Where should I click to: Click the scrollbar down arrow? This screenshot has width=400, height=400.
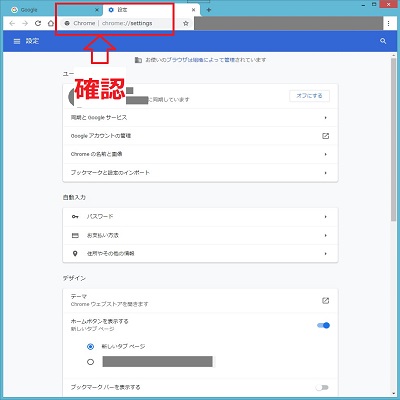[x=394, y=393]
